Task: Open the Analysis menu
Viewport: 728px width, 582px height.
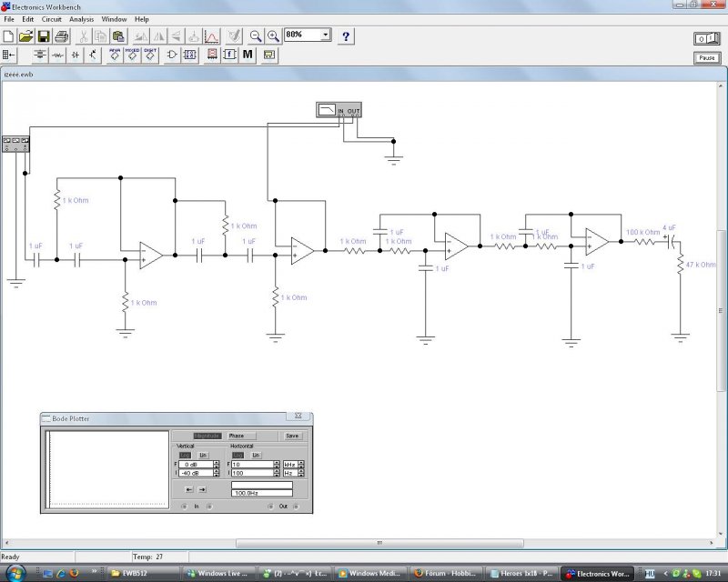Action: (81, 19)
